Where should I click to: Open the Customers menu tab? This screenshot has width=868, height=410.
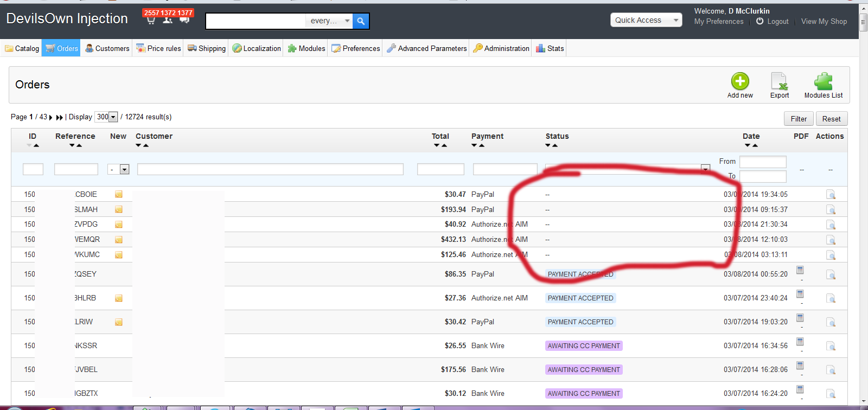click(107, 48)
